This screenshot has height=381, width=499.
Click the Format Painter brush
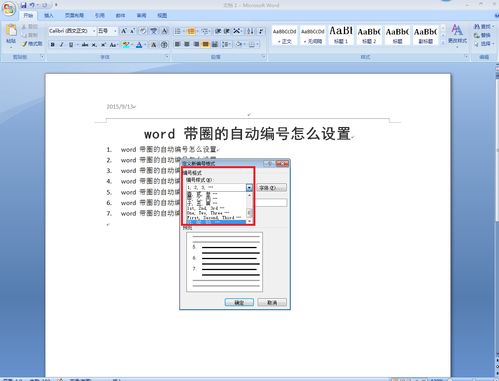(25, 44)
